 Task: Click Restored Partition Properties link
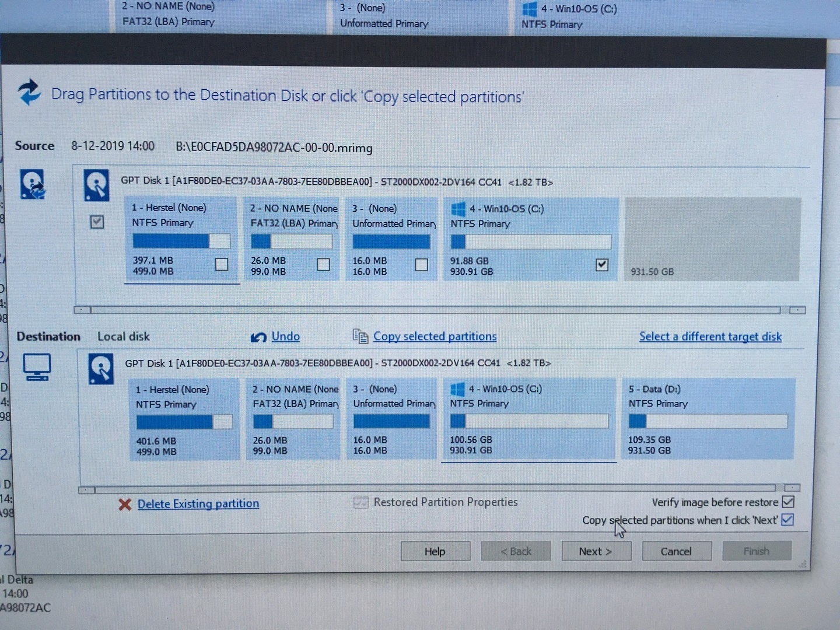point(446,502)
